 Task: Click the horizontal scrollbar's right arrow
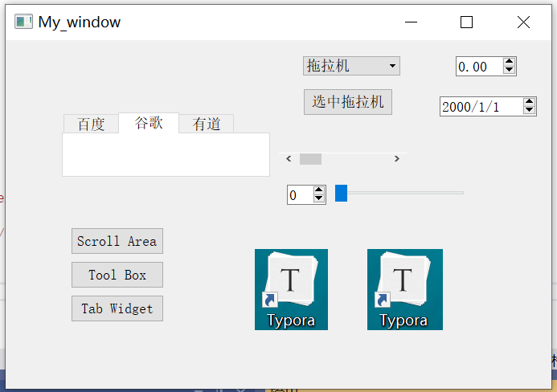point(397,159)
